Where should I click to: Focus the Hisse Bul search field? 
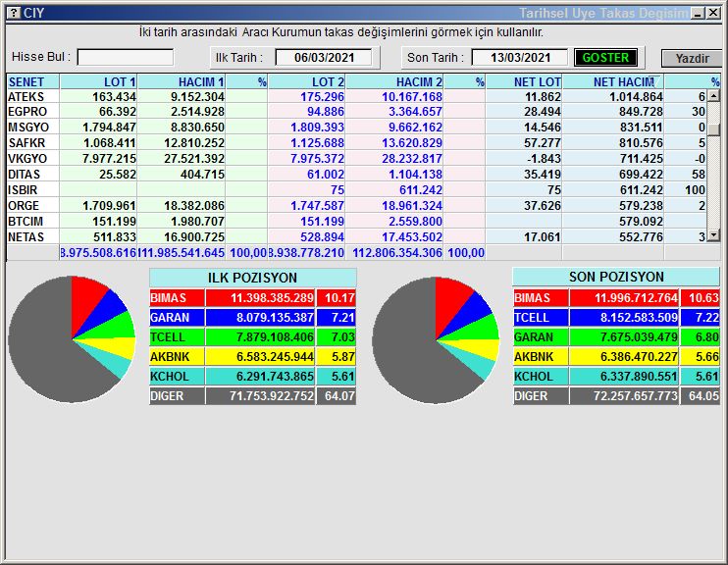coord(126,58)
